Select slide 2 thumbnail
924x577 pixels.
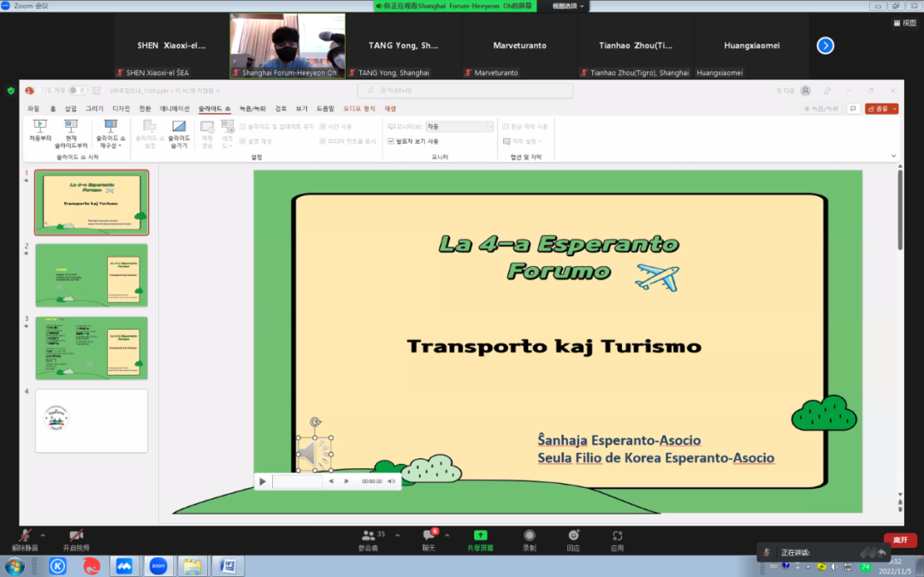point(92,276)
